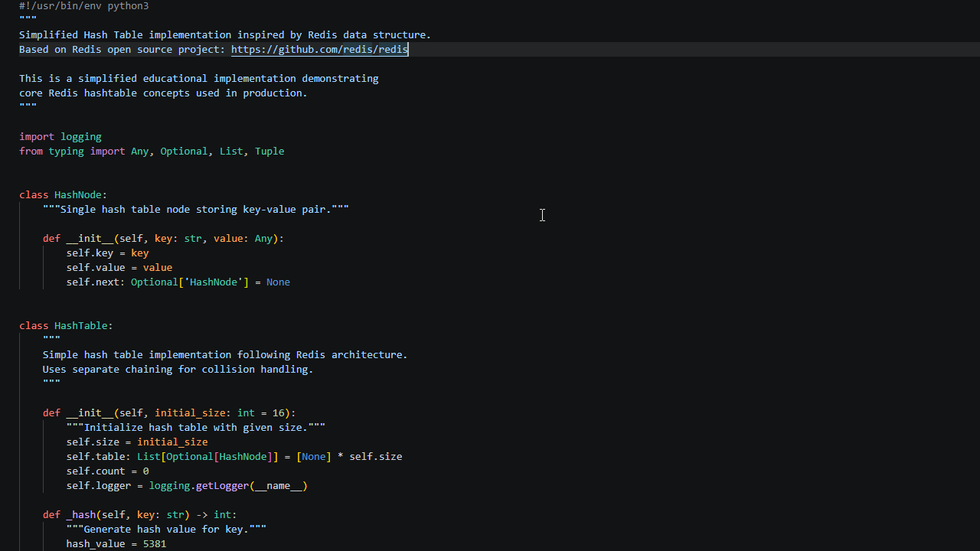Click the 5381 hash_value constant
This screenshot has width=980, height=551.
pyautogui.click(x=155, y=544)
